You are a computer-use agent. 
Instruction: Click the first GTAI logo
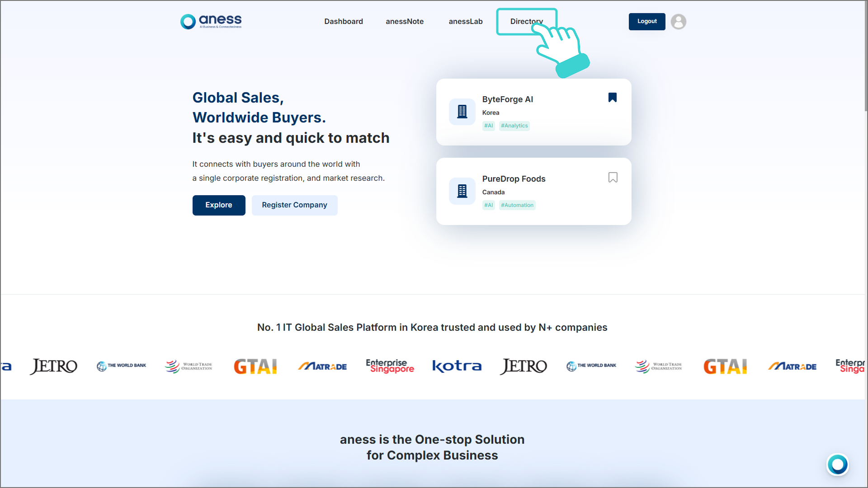255,366
